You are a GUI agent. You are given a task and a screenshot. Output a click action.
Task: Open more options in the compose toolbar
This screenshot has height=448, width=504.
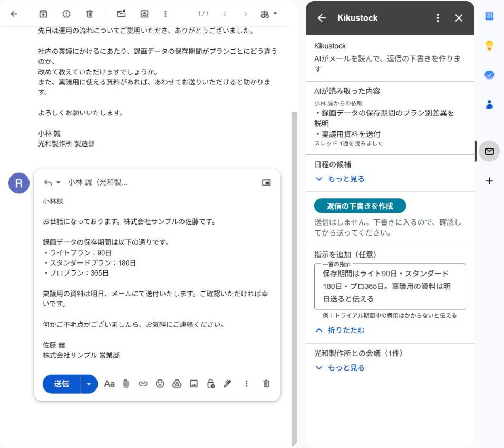[246, 384]
